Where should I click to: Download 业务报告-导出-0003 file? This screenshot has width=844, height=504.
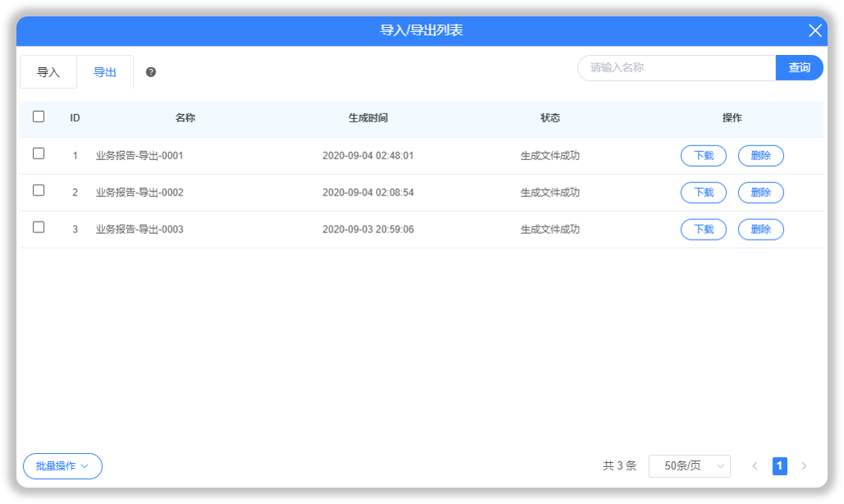pyautogui.click(x=704, y=230)
